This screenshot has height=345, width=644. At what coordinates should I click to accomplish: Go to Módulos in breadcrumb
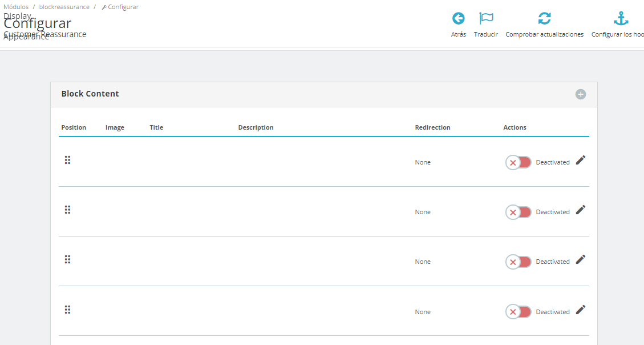(16, 7)
